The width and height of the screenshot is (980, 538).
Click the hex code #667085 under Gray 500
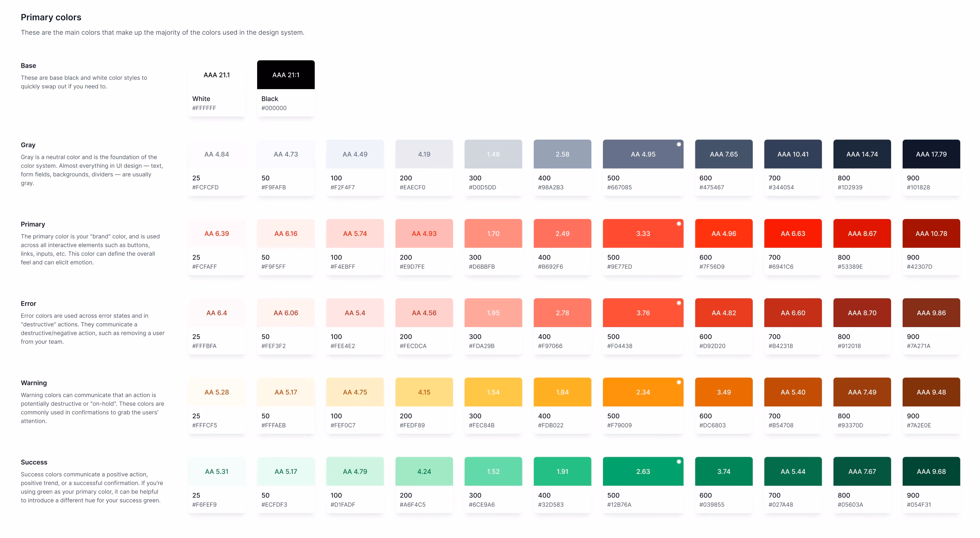(x=620, y=187)
